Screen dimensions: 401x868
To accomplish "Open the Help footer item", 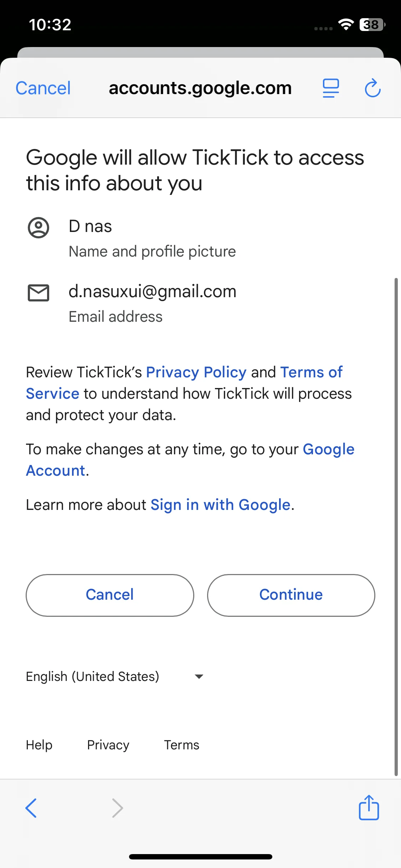I will pyautogui.click(x=39, y=745).
